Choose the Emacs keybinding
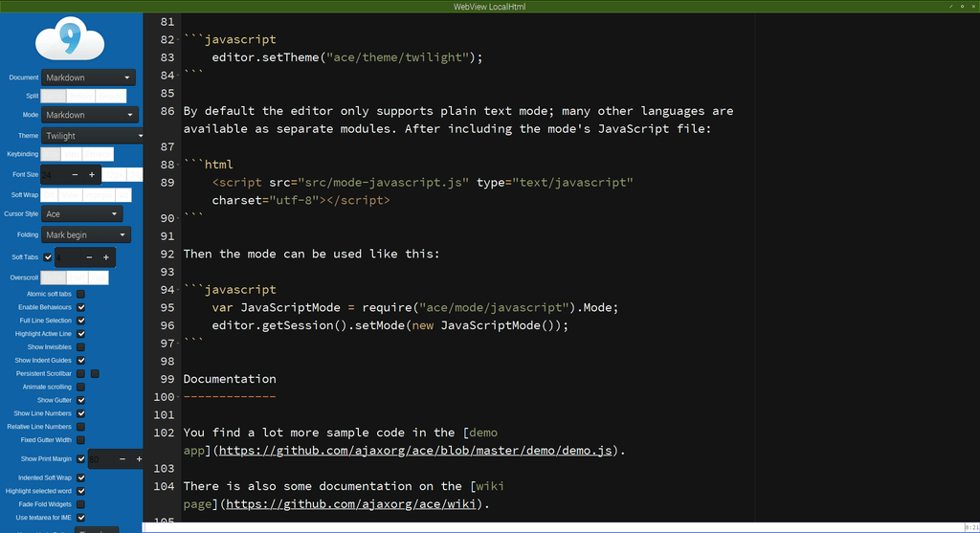Image resolution: width=980 pixels, height=533 pixels. tap(99, 154)
